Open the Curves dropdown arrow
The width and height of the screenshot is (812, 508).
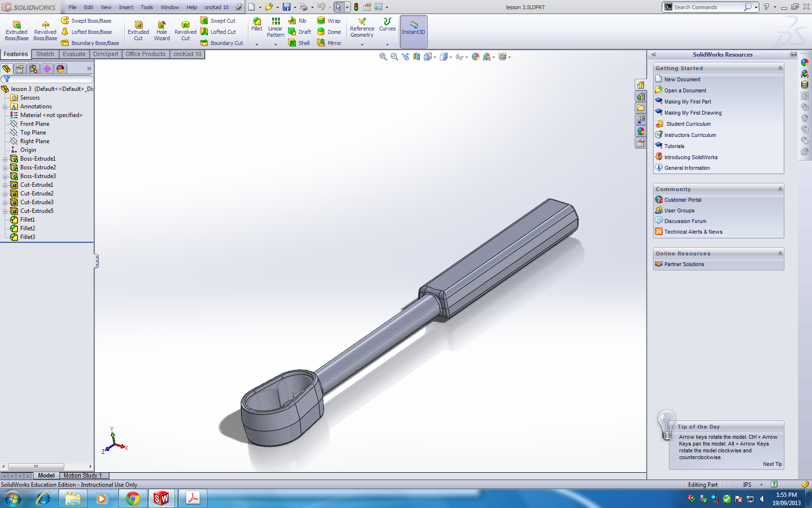(387, 45)
